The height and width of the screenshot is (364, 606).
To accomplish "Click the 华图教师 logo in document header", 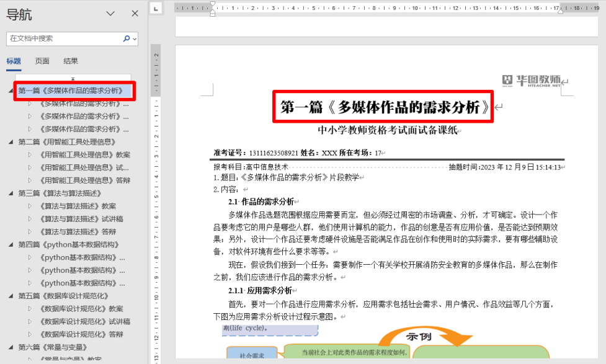I will (532, 81).
